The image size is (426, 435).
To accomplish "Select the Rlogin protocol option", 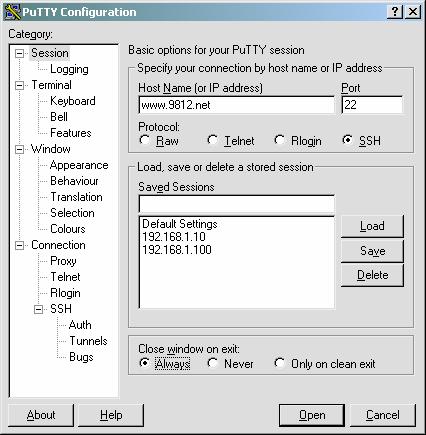I will tap(279, 140).
